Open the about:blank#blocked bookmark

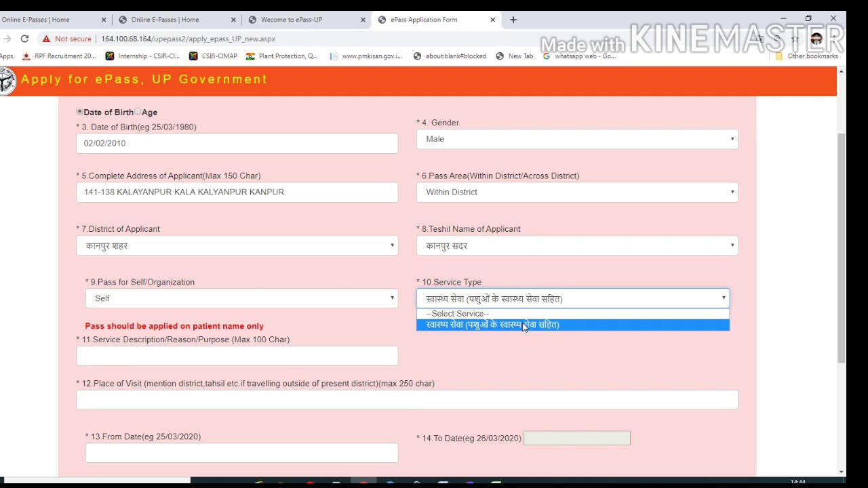450,56
